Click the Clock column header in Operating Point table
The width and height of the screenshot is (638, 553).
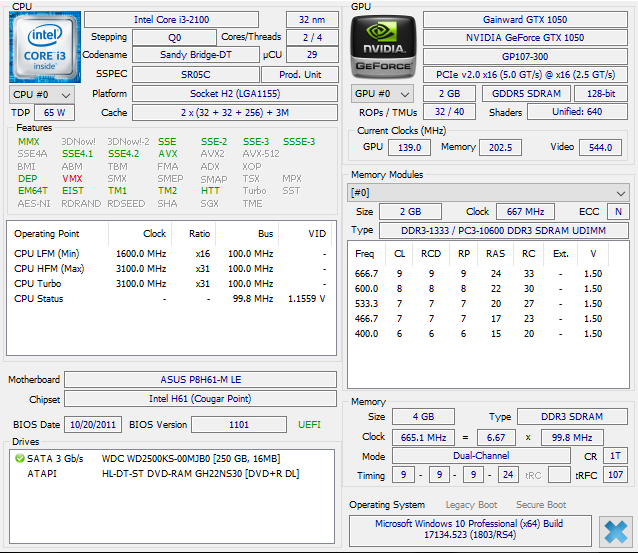[154, 233]
